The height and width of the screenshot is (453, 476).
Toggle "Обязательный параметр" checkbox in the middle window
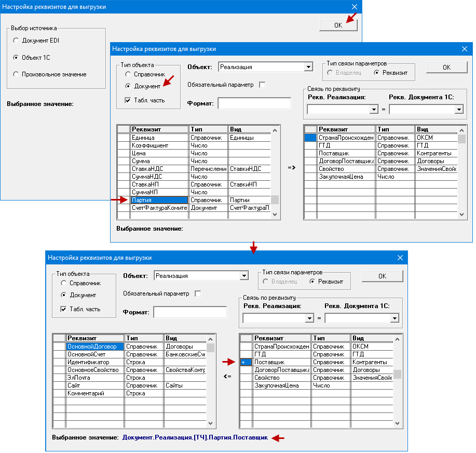[x=262, y=85]
